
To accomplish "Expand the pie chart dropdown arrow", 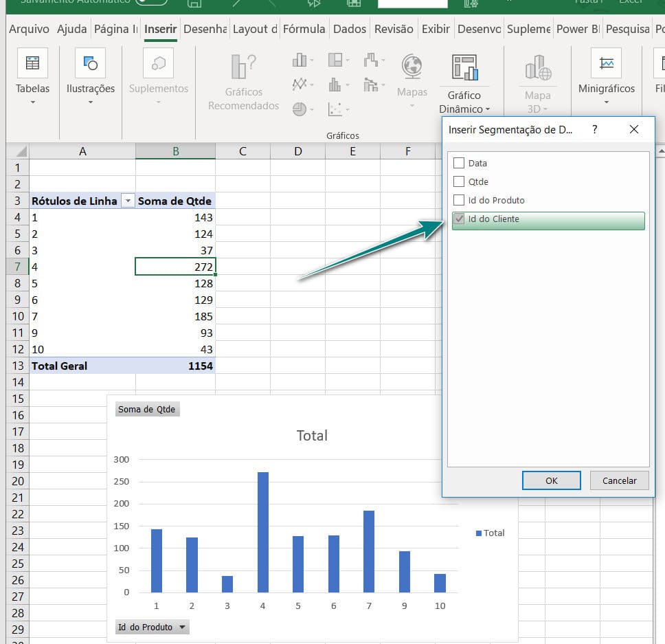I will click(x=312, y=110).
